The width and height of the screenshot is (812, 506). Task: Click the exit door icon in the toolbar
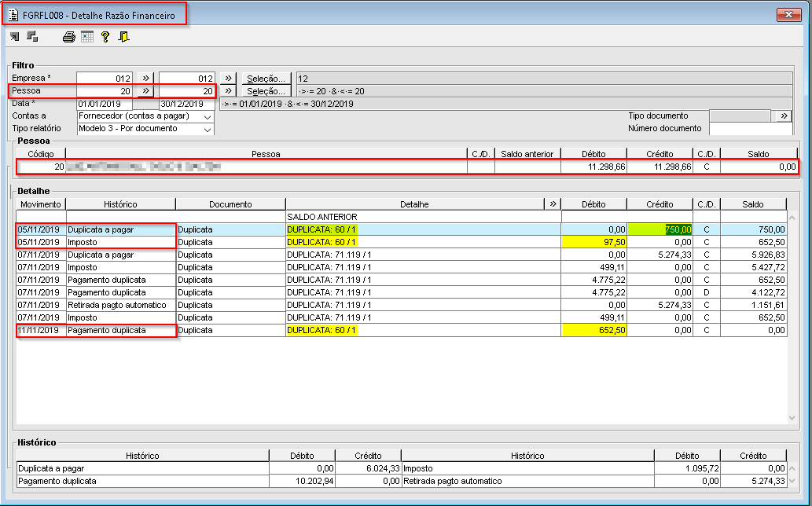click(x=123, y=37)
